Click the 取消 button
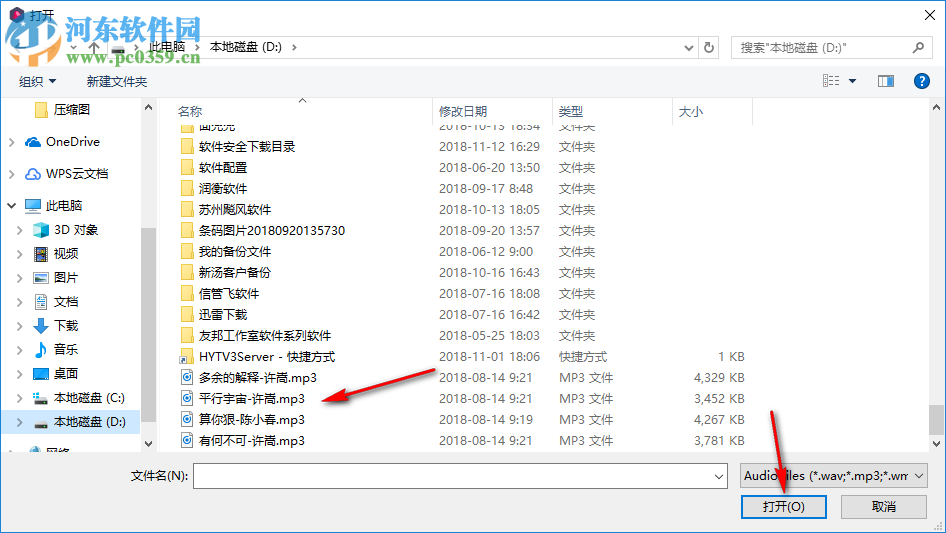This screenshot has height=533, width=946. pos(884,506)
